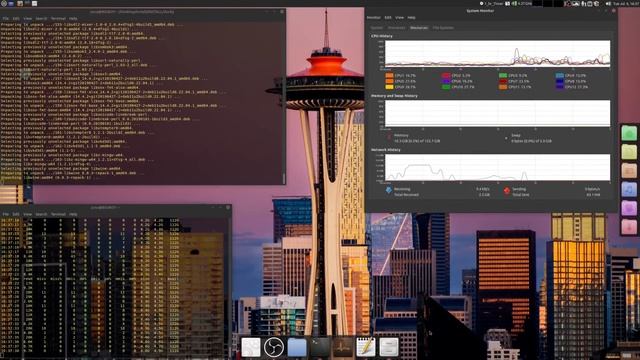This screenshot has height=360, width=640.
Task: Click the System Monitor window title bar
Action: 491,11
